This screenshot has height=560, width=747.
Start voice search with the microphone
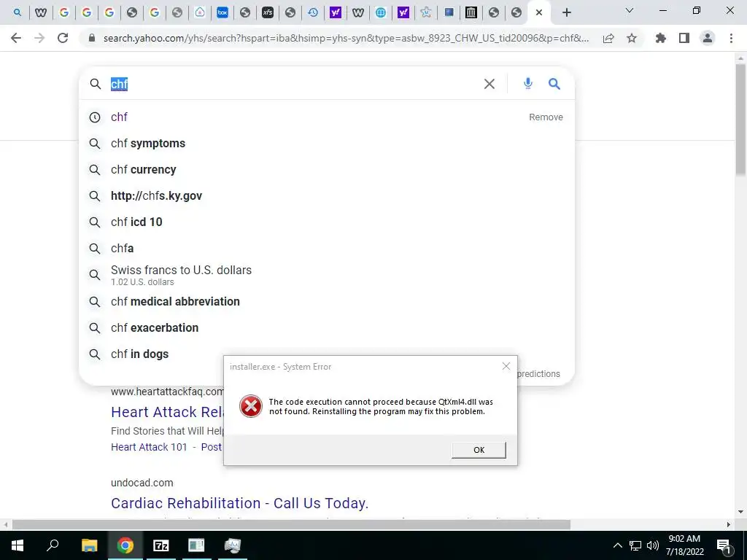pyautogui.click(x=528, y=84)
